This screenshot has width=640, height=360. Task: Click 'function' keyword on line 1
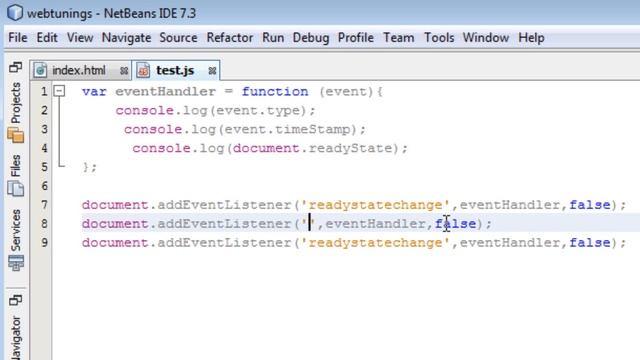[x=275, y=91]
